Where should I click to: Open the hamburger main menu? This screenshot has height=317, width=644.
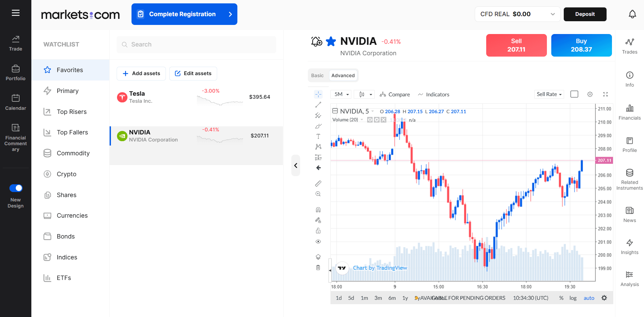coord(16,13)
